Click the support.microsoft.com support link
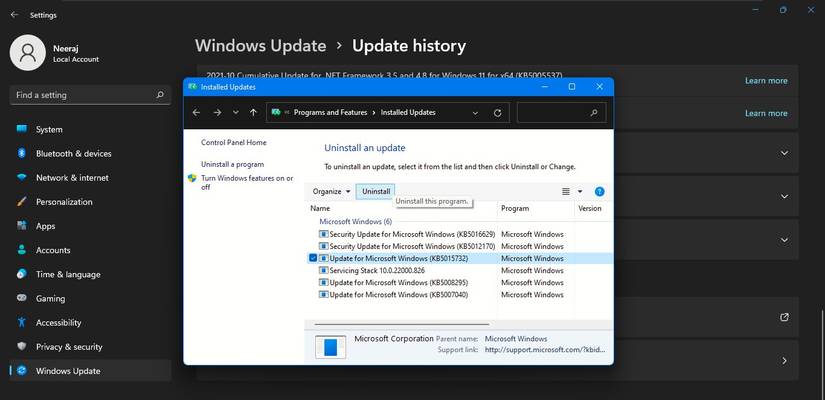 [545, 349]
